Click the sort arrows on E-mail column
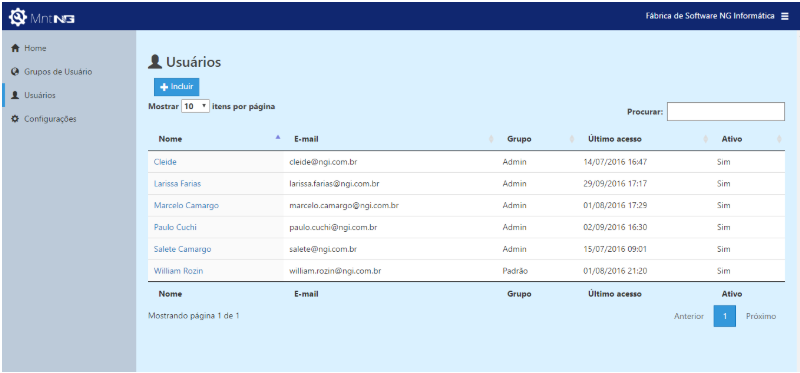Screen dimensions: 800x373 [491, 139]
